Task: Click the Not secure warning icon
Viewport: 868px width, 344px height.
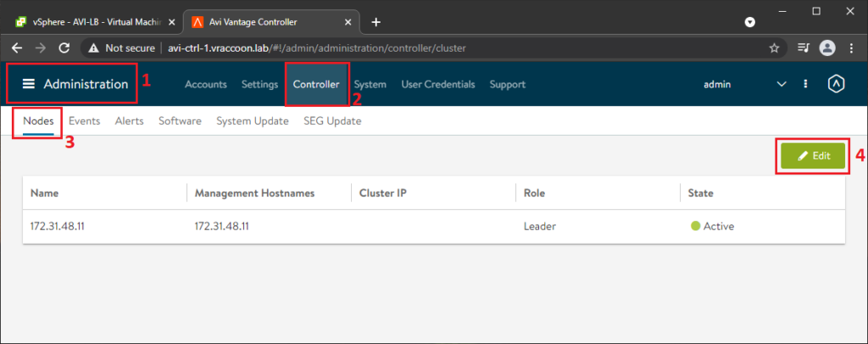Action: coord(93,48)
